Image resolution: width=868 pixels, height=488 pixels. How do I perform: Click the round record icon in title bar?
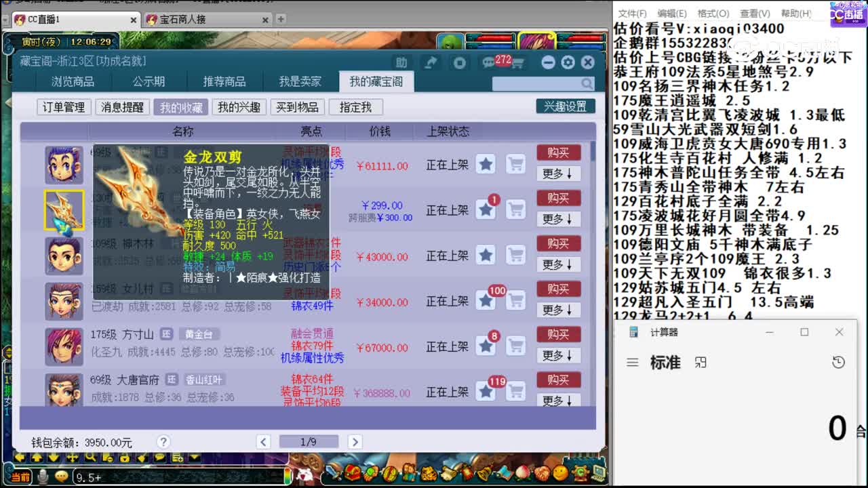tap(460, 62)
